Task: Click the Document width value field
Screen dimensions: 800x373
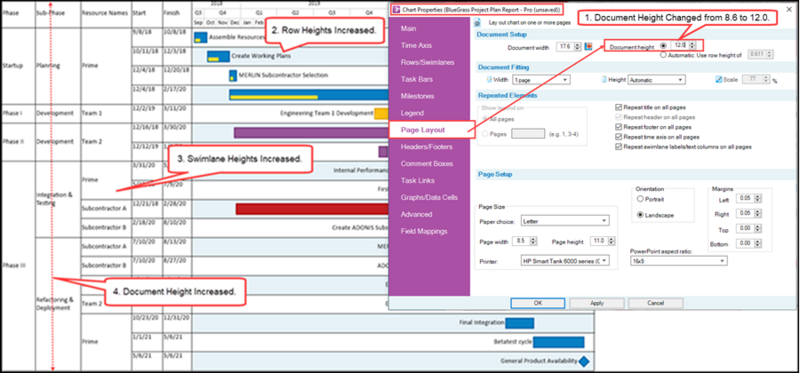Action: [x=565, y=46]
